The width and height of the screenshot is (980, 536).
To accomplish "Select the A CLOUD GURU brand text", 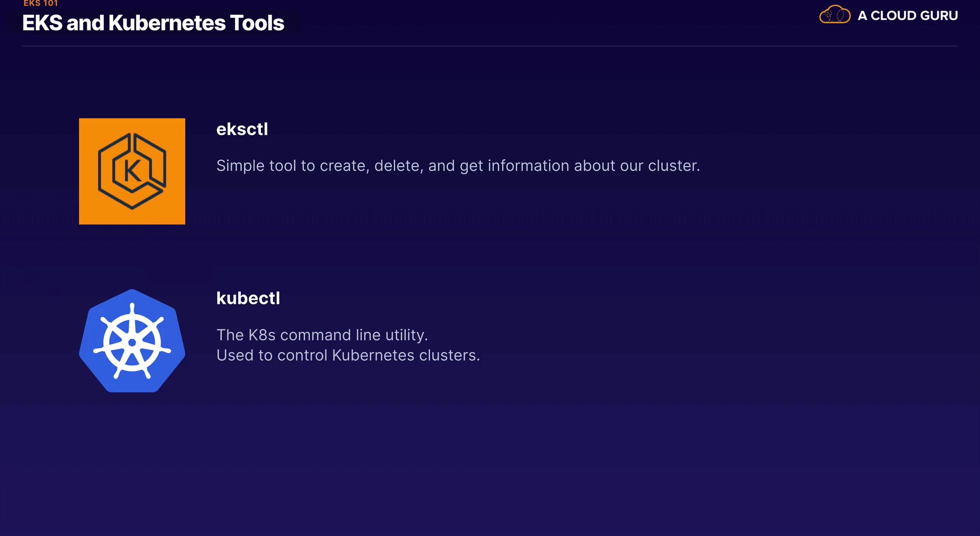I will click(908, 16).
